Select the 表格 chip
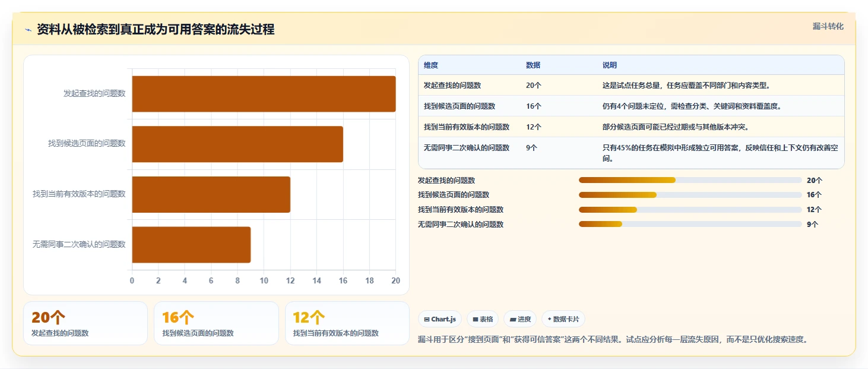 [x=483, y=319]
